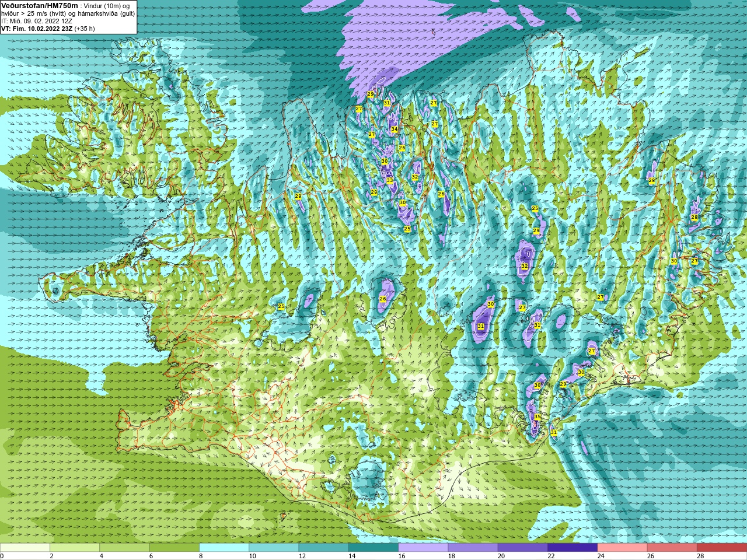The height and width of the screenshot is (560, 747).
Task: Click the yellow gust label reading 33
Action: [390, 180]
